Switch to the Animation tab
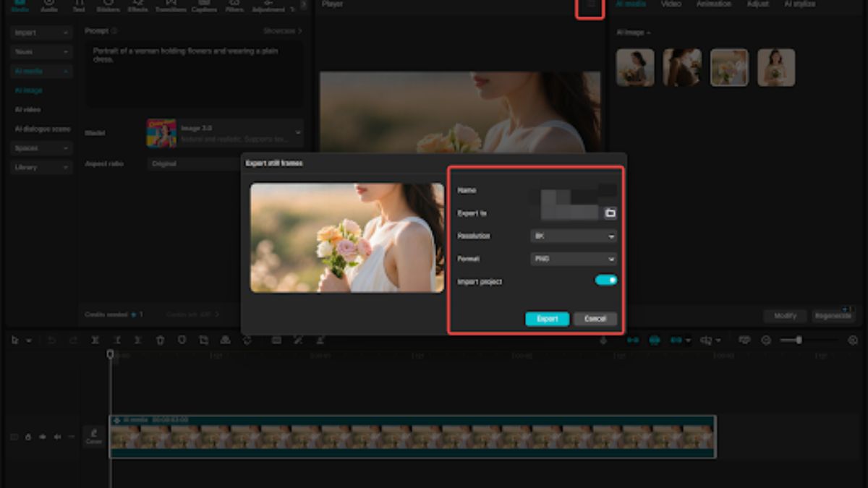The height and width of the screenshot is (488, 868). pos(713,4)
